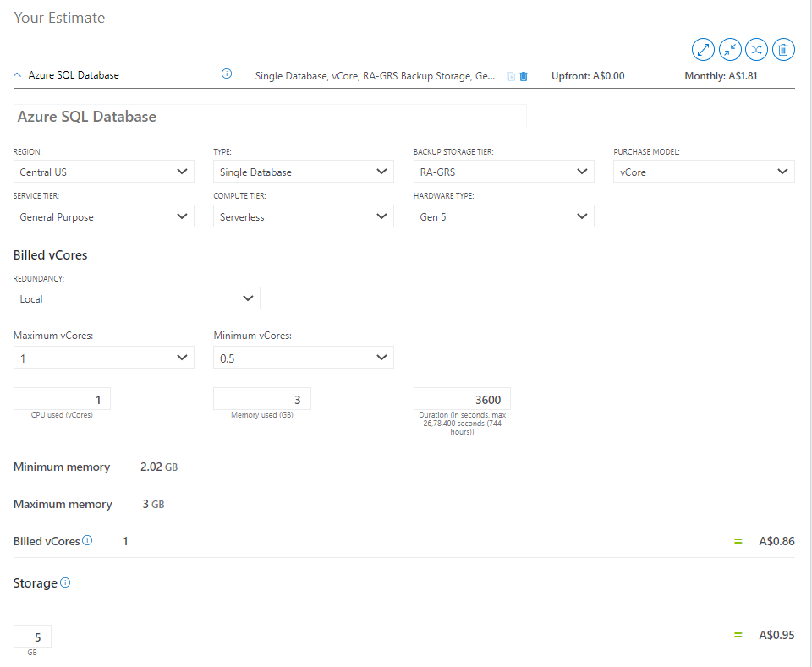Open the Region dropdown showing Central US
This screenshot has width=812, height=667.
pos(103,172)
